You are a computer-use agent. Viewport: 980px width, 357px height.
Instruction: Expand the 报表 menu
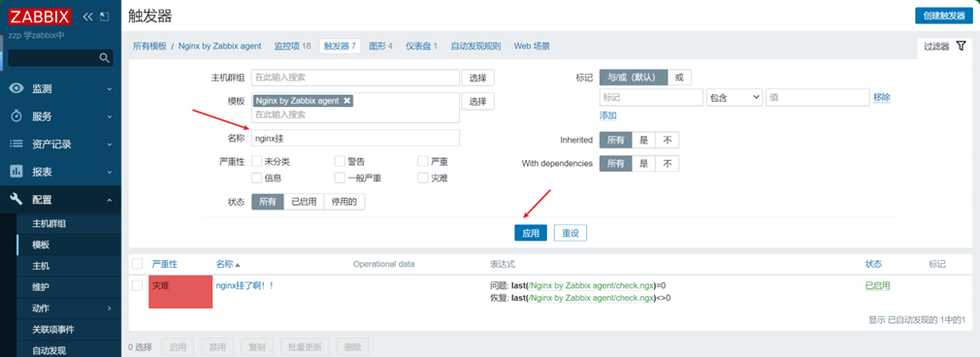click(x=110, y=172)
